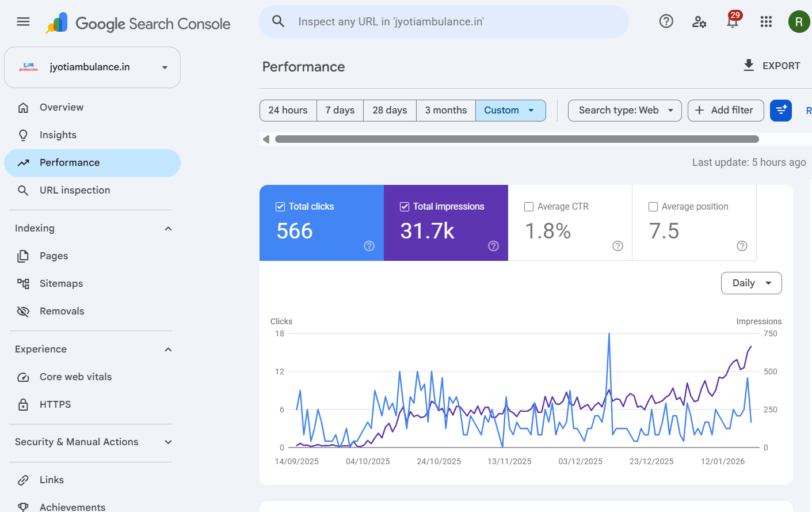Open the Custom date range dropdown
The width and height of the screenshot is (812, 512).
click(x=510, y=111)
